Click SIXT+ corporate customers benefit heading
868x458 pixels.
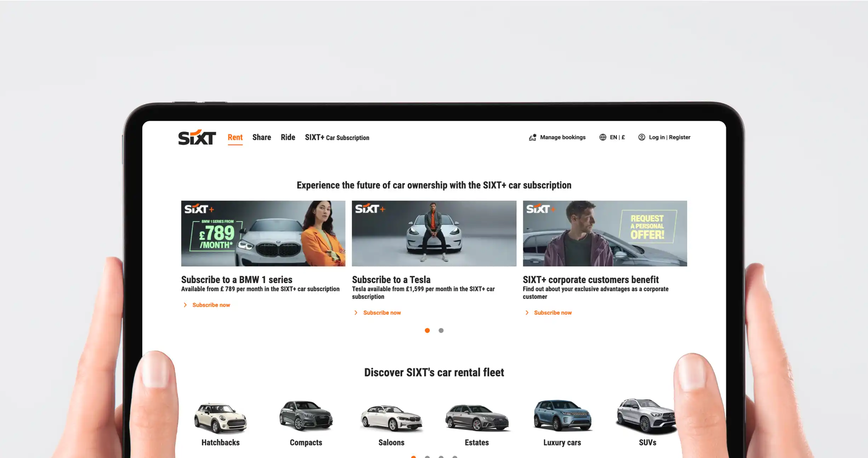click(x=590, y=280)
